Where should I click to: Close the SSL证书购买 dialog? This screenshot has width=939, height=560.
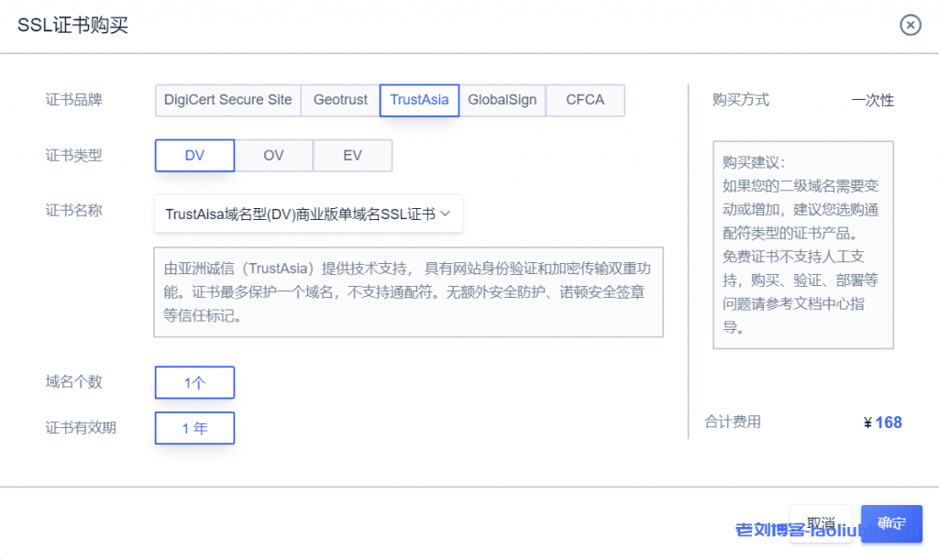(910, 26)
